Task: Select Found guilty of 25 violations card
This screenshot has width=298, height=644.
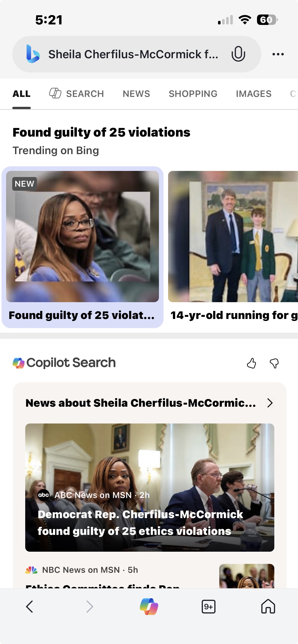Action: [82, 247]
